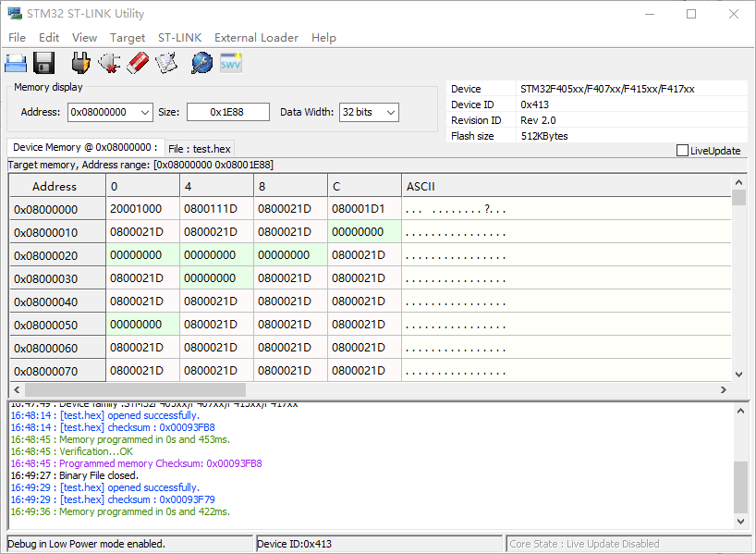Open the View menu
This screenshot has width=756, height=554.
click(x=84, y=38)
